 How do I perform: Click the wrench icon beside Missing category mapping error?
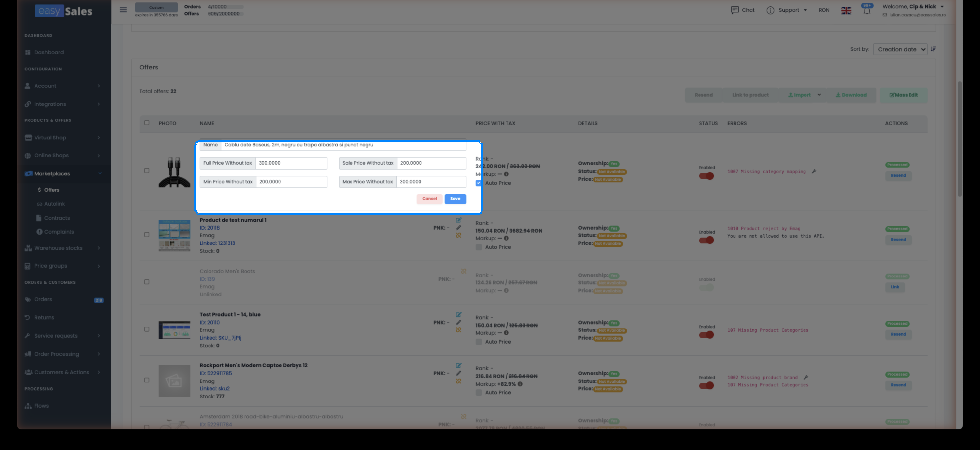(814, 172)
